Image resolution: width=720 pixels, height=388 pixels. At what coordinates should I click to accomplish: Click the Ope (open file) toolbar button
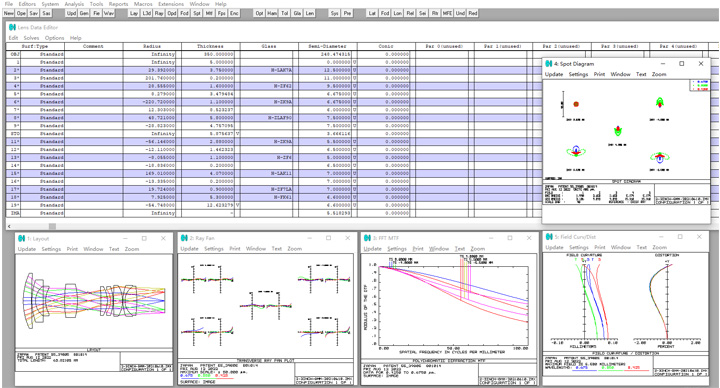21,13
